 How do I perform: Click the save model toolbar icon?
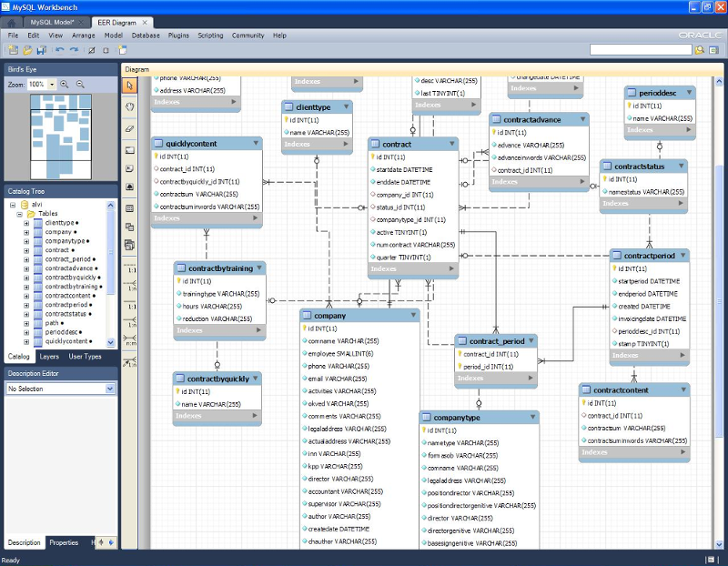point(42,50)
